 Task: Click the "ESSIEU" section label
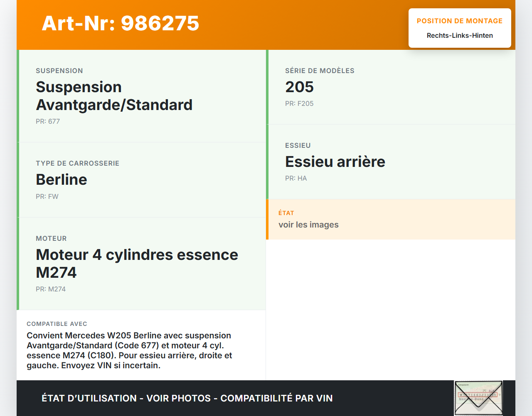(x=298, y=145)
